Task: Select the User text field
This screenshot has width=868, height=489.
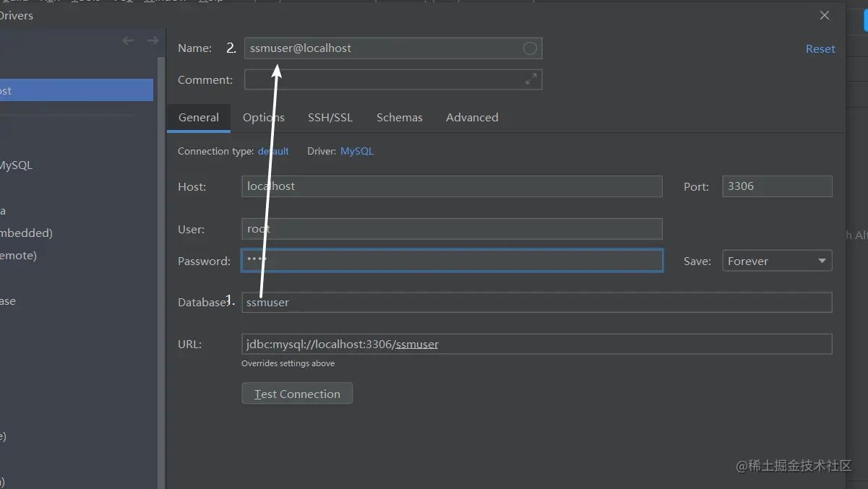Action: coord(452,229)
